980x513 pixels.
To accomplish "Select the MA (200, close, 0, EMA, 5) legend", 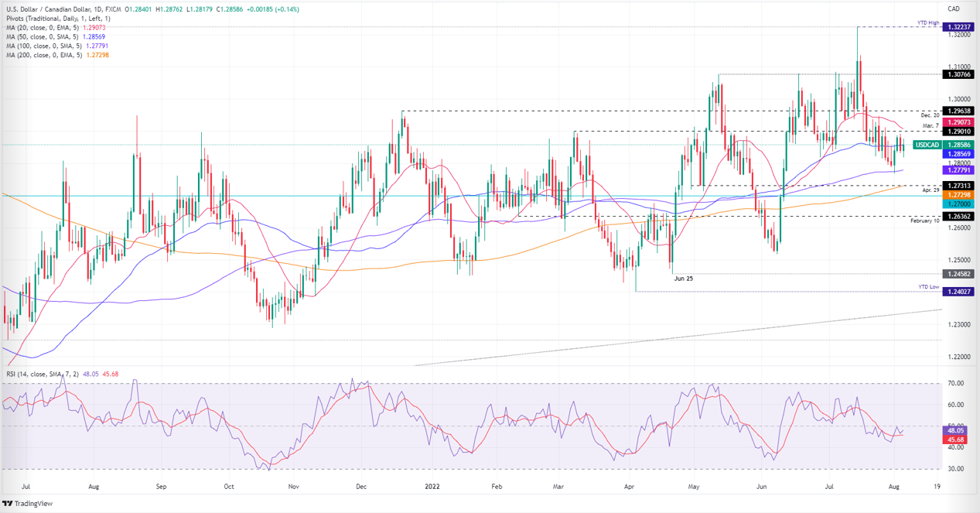I will [49, 55].
